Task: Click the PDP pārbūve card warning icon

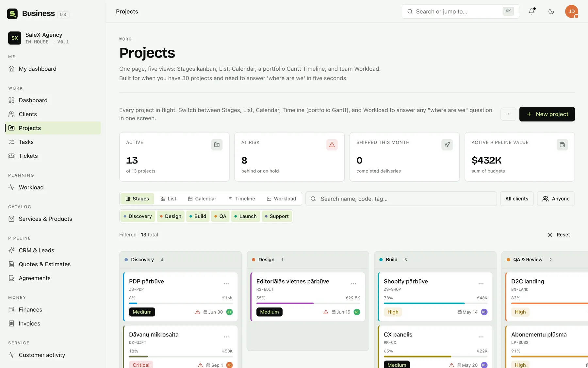Action: coord(198,312)
